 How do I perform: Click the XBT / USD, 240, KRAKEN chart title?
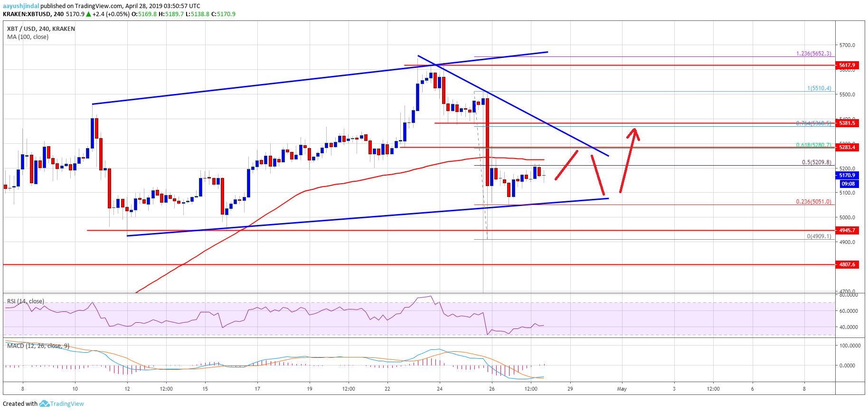(41, 29)
